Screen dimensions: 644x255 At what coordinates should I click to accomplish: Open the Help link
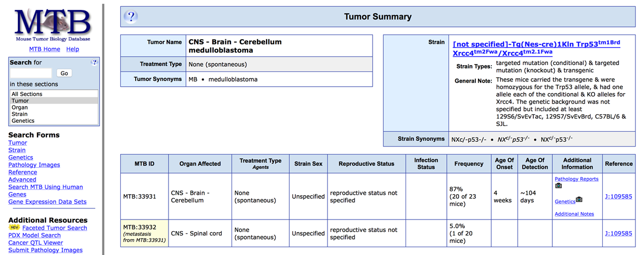point(73,49)
